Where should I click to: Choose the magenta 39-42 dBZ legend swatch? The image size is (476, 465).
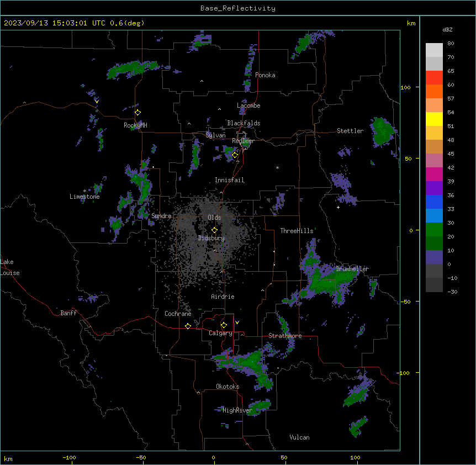pyautogui.click(x=434, y=175)
